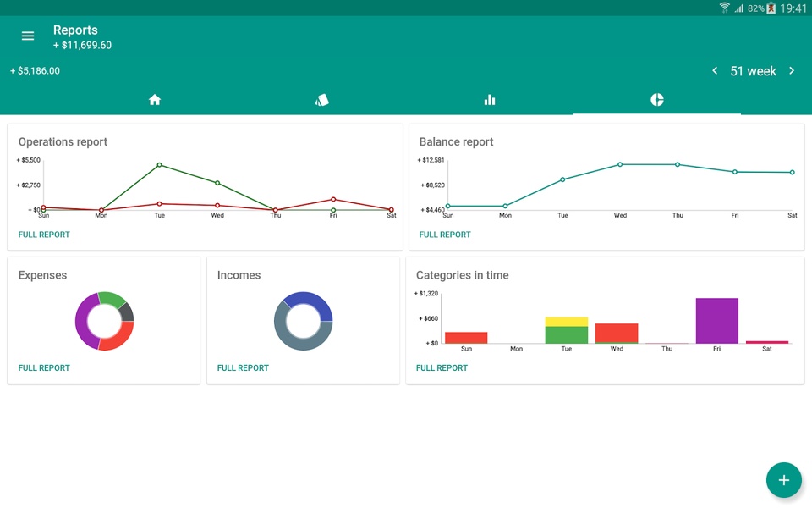Screen dimensions: 812x508
Task: Tap the Incomes donut chart
Action: coord(304,321)
